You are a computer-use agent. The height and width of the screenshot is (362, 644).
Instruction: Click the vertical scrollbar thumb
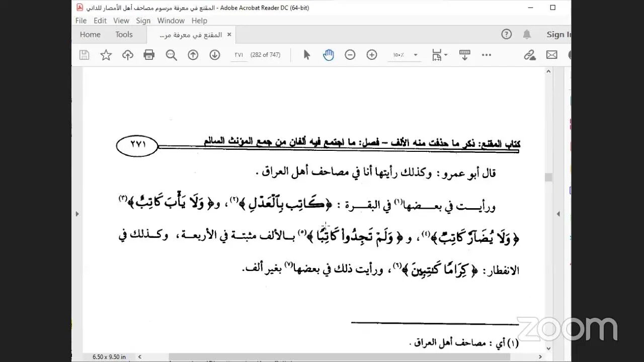[548, 177]
